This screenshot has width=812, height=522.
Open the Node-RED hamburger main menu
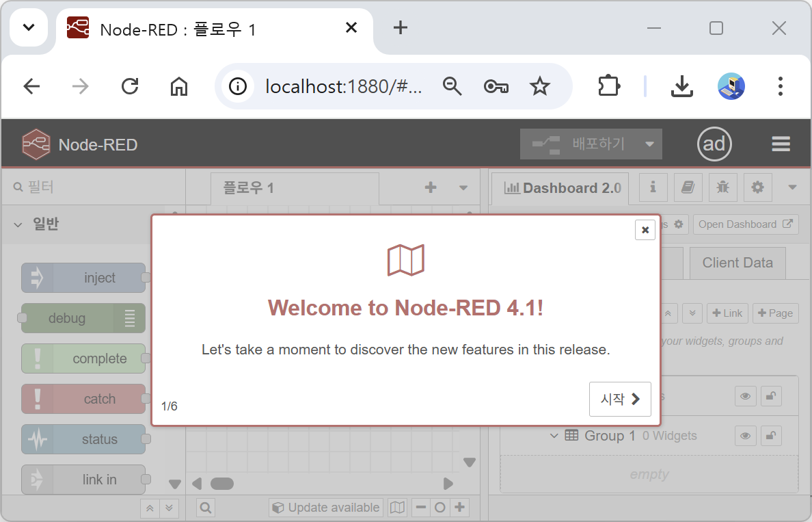(x=781, y=144)
